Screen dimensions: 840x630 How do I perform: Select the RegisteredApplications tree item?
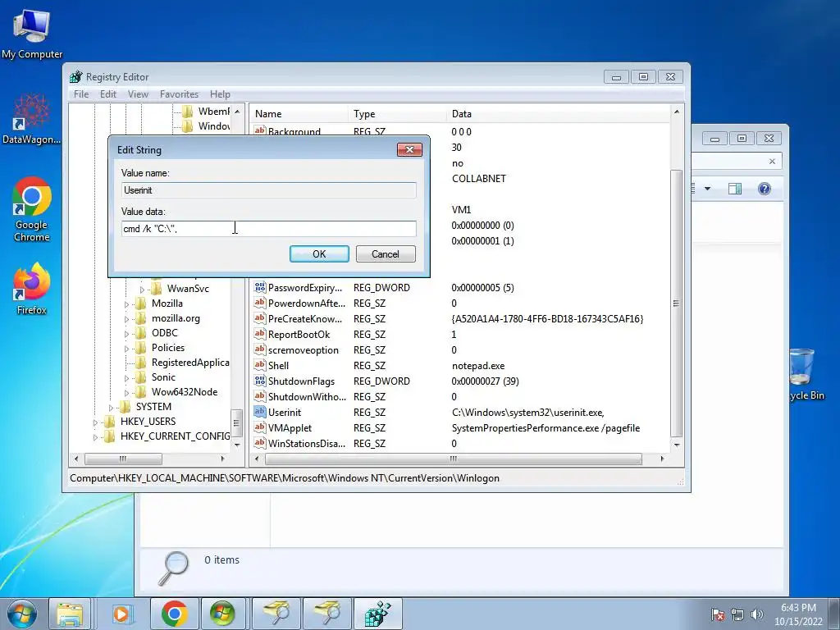click(x=190, y=363)
